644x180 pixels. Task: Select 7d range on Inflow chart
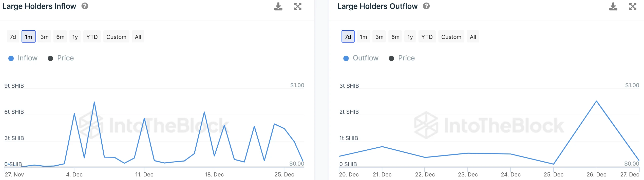(13, 37)
